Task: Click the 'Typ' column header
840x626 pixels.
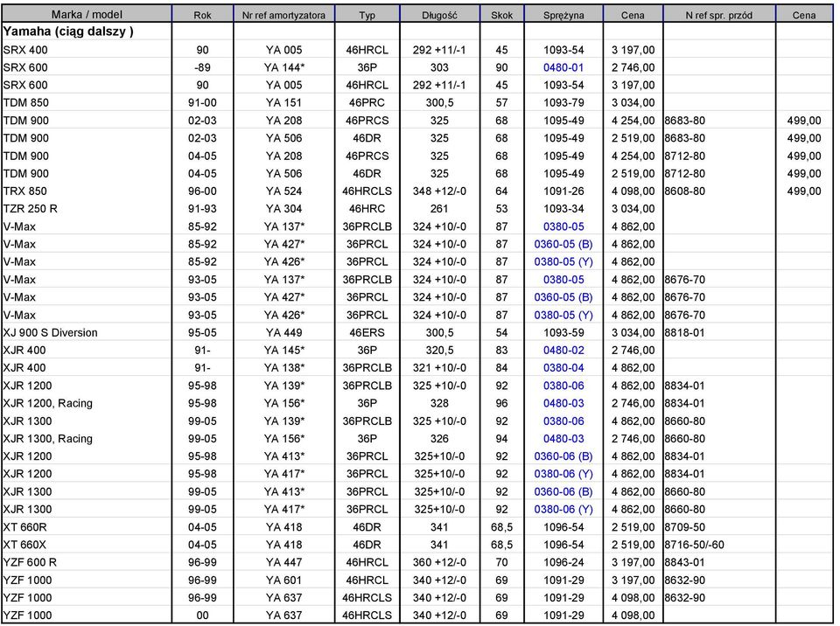Action: tap(367, 15)
